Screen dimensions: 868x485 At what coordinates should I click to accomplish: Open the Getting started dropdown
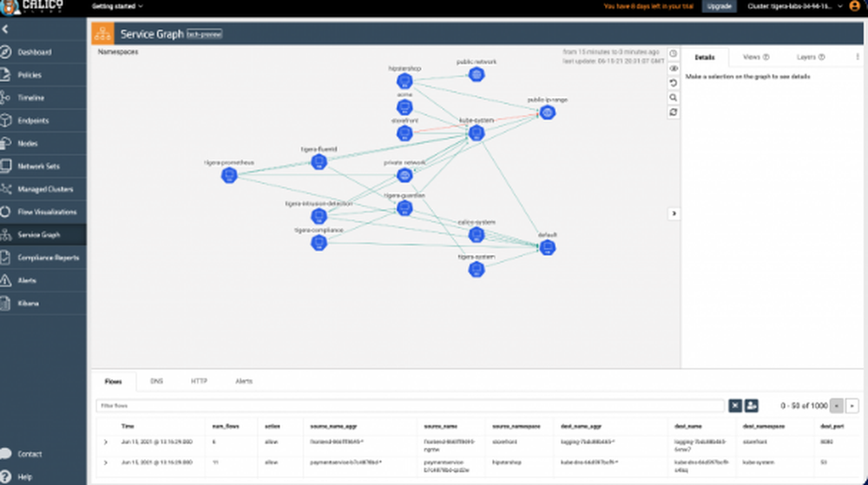[117, 6]
